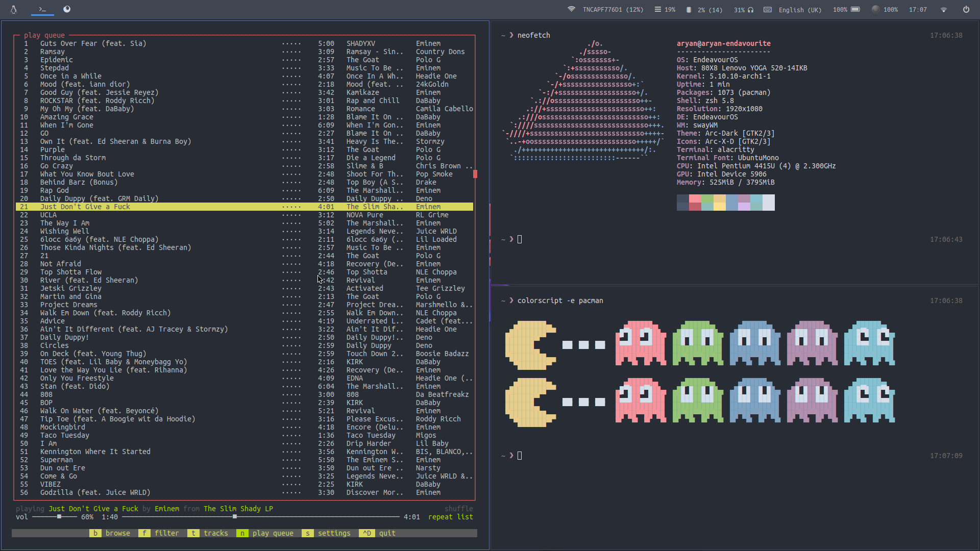This screenshot has width=980, height=551.
Task: Open the settings shortcut
Action: pos(326,533)
